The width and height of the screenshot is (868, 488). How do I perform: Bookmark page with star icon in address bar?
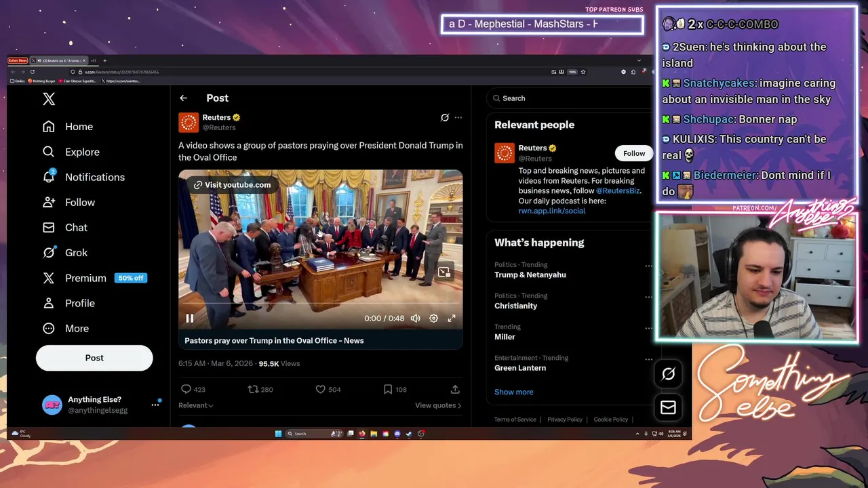[583, 72]
